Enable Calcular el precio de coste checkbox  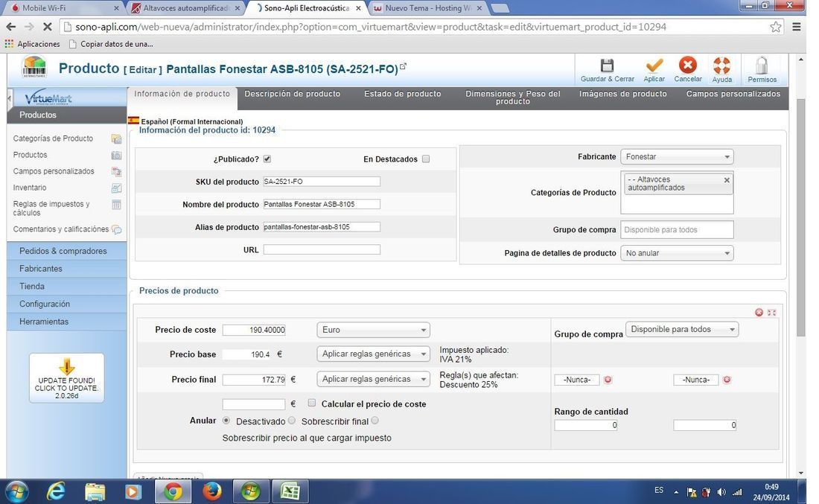pyautogui.click(x=312, y=403)
